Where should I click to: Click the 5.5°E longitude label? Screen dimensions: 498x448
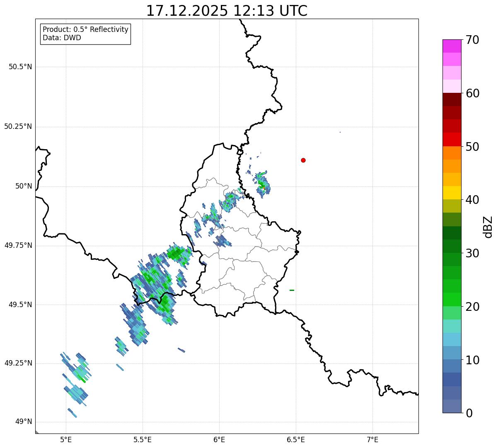click(x=143, y=439)
